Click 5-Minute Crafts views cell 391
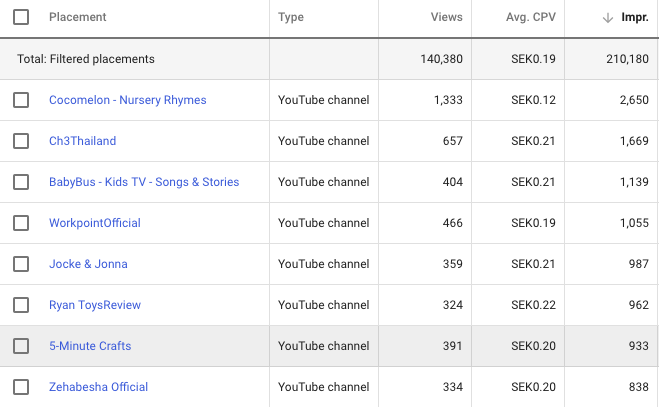The image size is (659, 407). [x=453, y=346]
